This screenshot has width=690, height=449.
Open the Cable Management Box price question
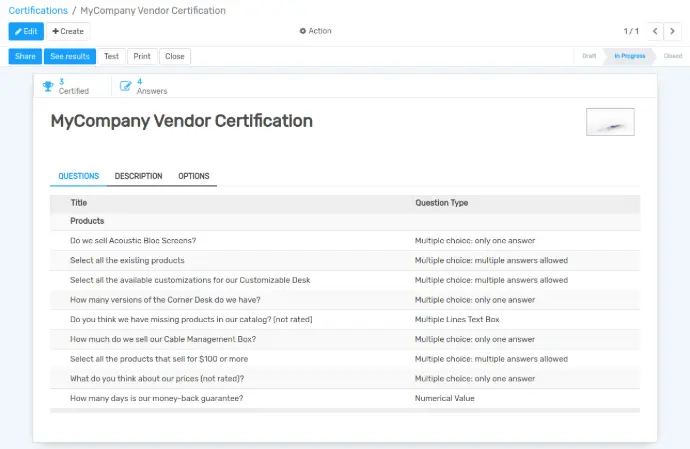point(345,339)
